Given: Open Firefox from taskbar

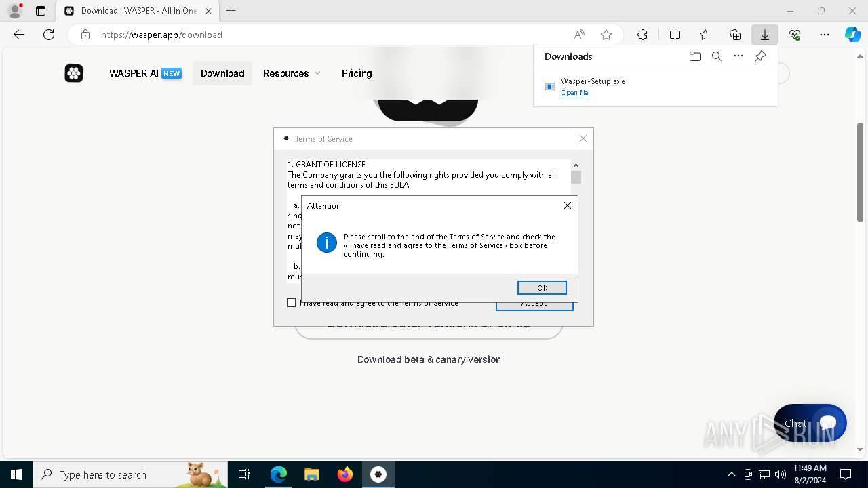Looking at the screenshot, I should [x=345, y=474].
